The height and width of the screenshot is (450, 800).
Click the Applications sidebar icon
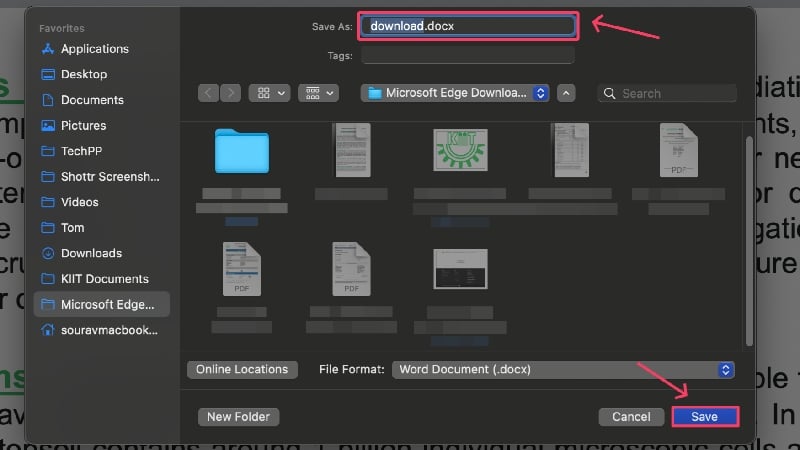[x=48, y=49]
